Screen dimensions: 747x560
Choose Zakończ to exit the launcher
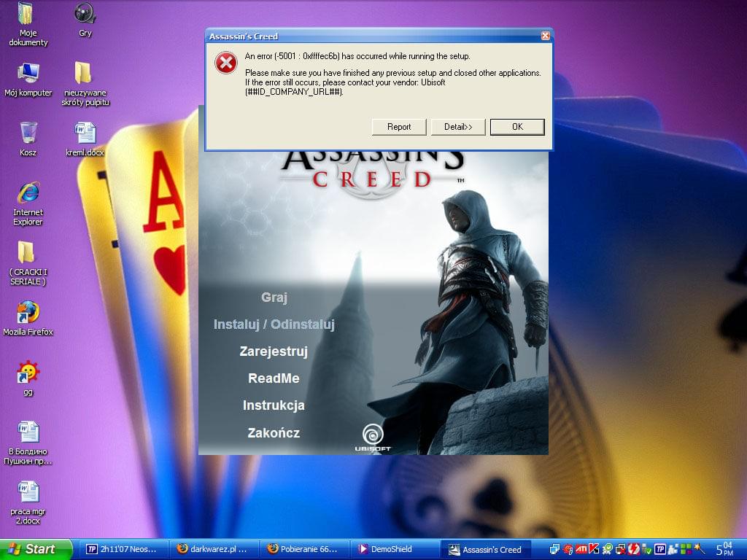pyautogui.click(x=274, y=432)
